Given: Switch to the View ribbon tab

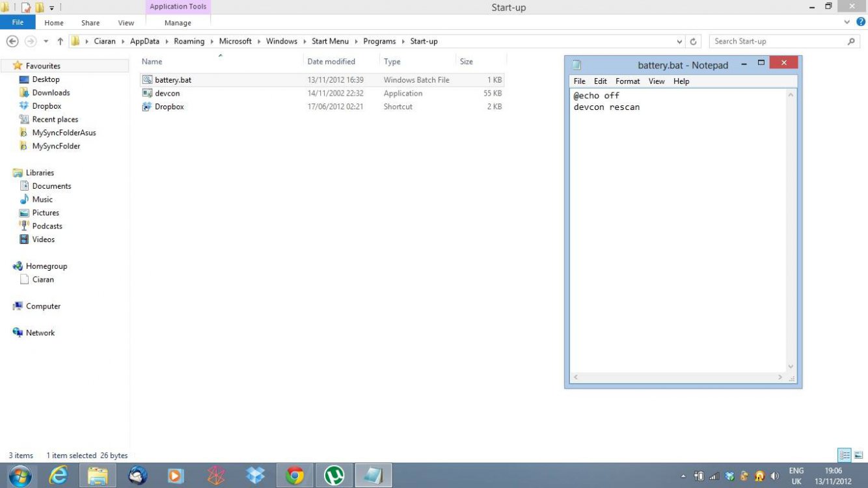Looking at the screenshot, I should pos(126,23).
